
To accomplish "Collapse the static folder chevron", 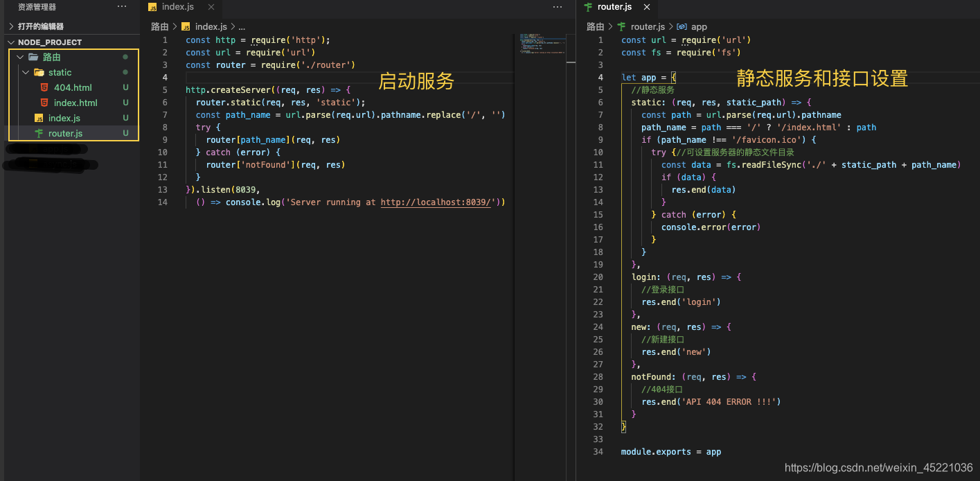I will pyautogui.click(x=26, y=72).
